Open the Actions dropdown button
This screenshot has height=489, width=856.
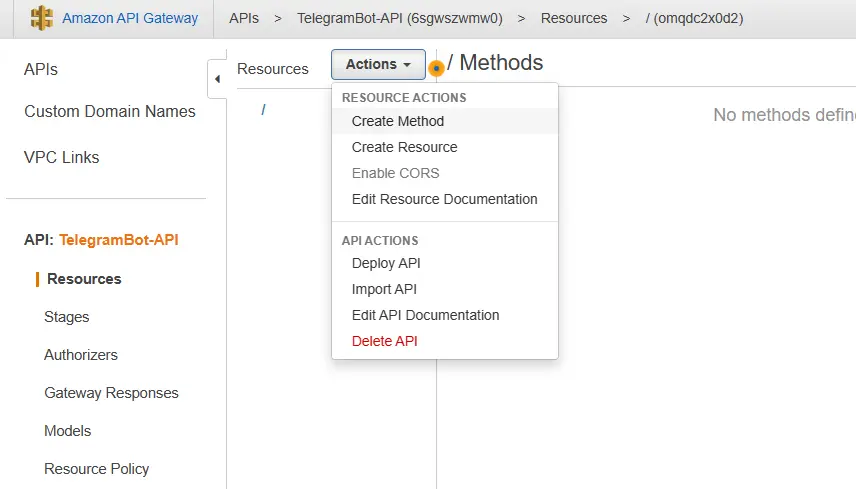coord(378,64)
